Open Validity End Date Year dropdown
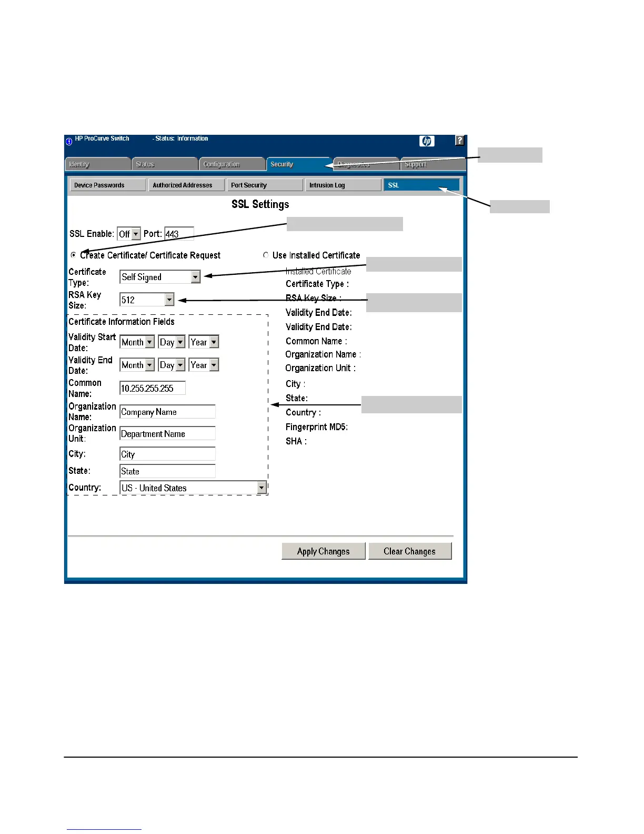 204,365
